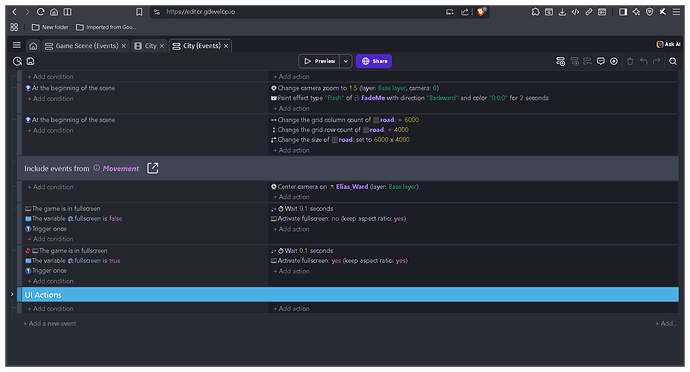Click the Share button

pyautogui.click(x=374, y=61)
